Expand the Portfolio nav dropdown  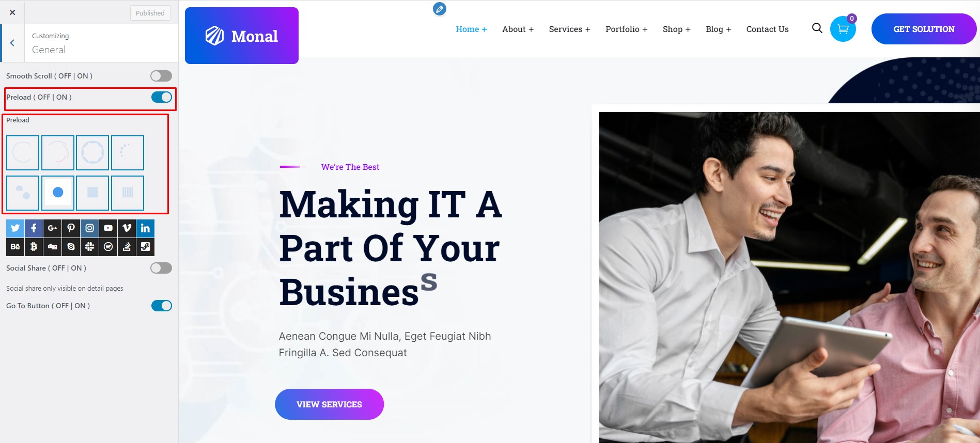(x=626, y=29)
